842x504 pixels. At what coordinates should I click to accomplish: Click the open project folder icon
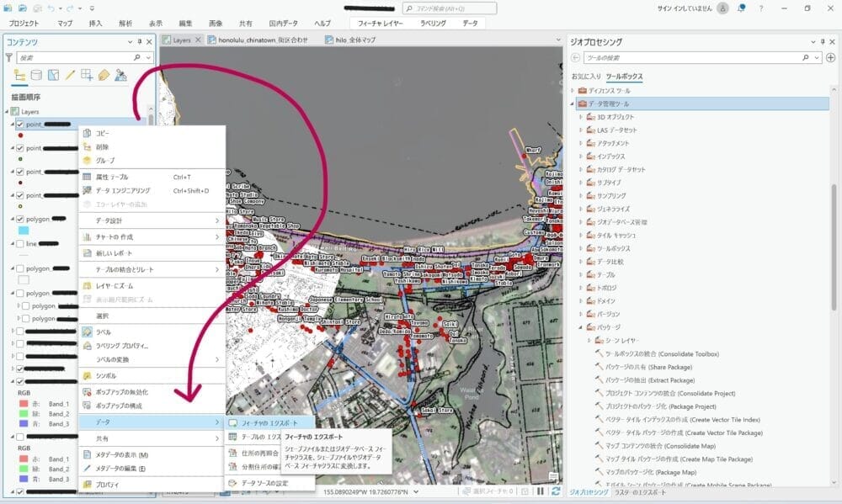[23, 8]
